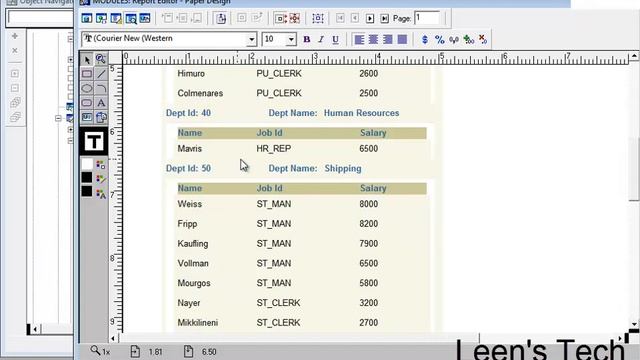This screenshot has width=640, height=360.
Task: Select the Rectangle drawing tool
Action: click(87, 74)
